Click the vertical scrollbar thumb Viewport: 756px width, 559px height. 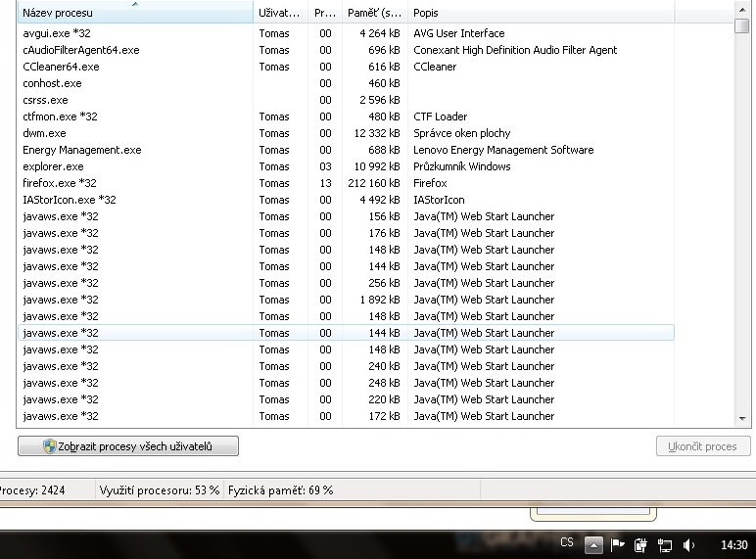(742, 25)
